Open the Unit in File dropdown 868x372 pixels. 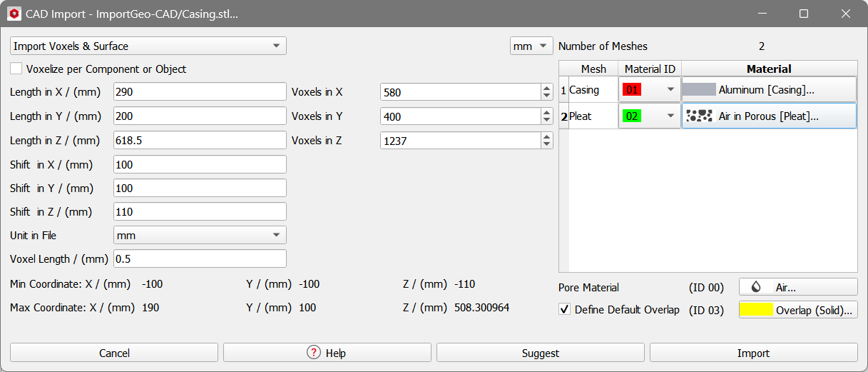tap(200, 235)
